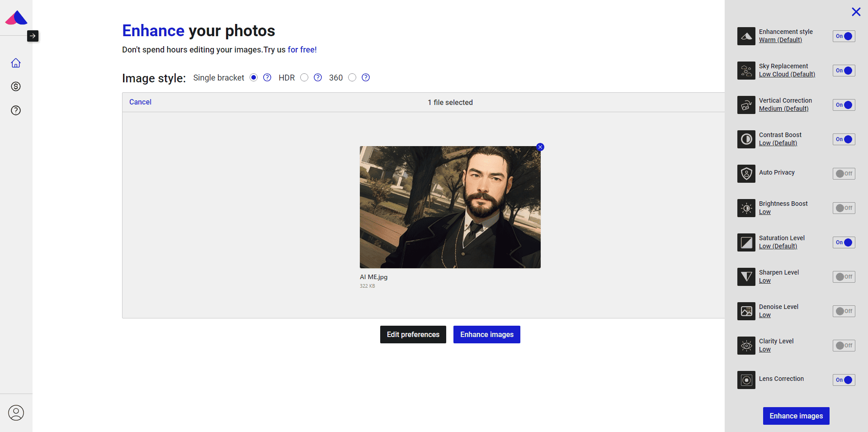Remove AI ME.jpg using its blue X badge
Image resolution: width=868 pixels, height=432 pixels.
[x=540, y=147]
